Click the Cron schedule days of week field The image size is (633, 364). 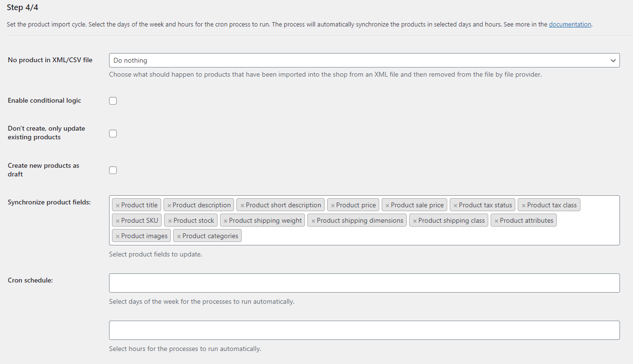[364, 283]
